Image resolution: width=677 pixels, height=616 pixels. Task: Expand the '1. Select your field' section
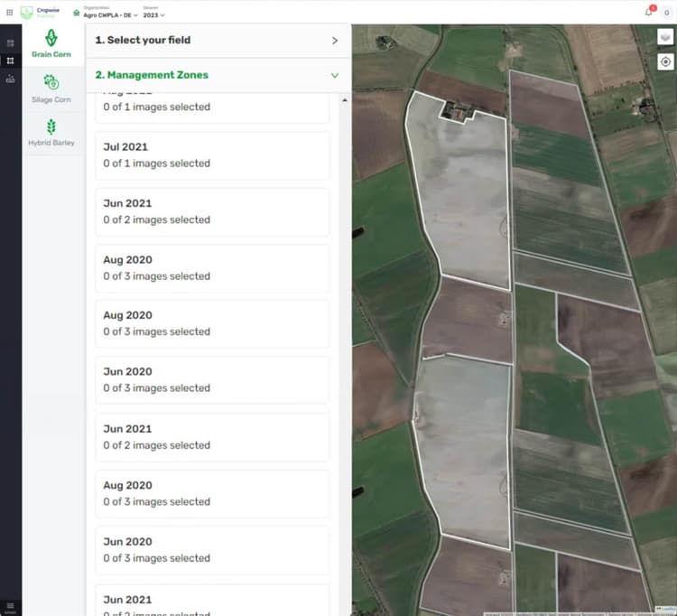[x=335, y=41]
